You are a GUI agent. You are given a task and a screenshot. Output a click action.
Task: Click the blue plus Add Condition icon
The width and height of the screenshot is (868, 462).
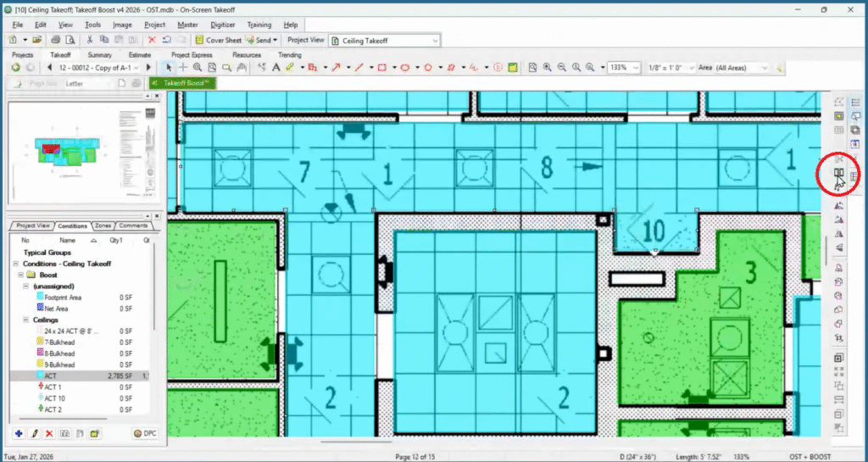pos(19,433)
